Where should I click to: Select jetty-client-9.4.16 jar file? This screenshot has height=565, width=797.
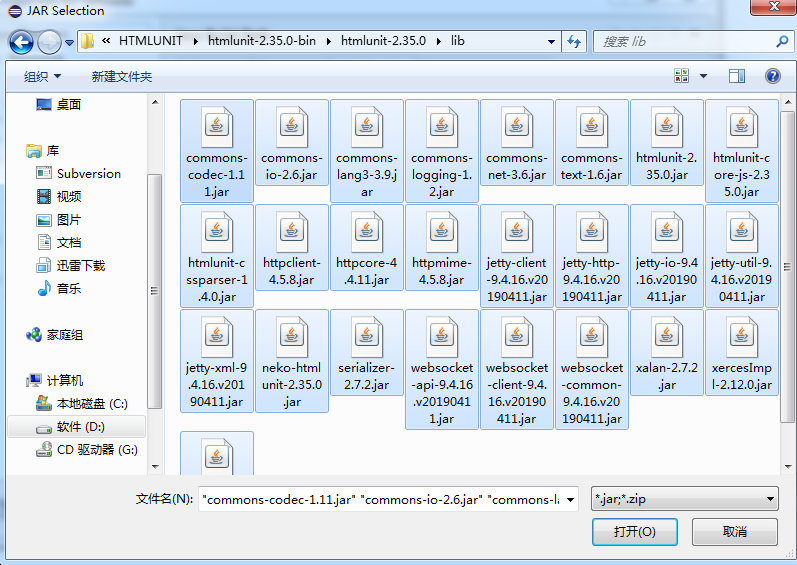(517, 256)
